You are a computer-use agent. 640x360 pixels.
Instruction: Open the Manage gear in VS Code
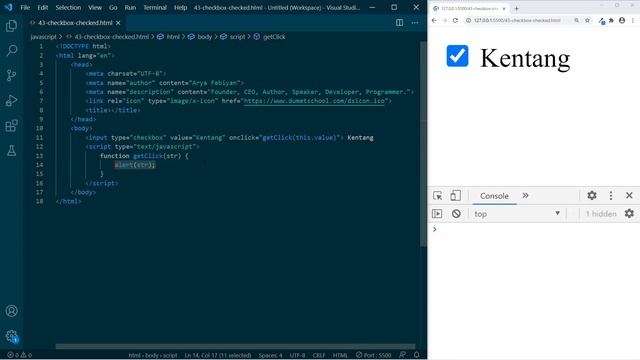[11, 336]
